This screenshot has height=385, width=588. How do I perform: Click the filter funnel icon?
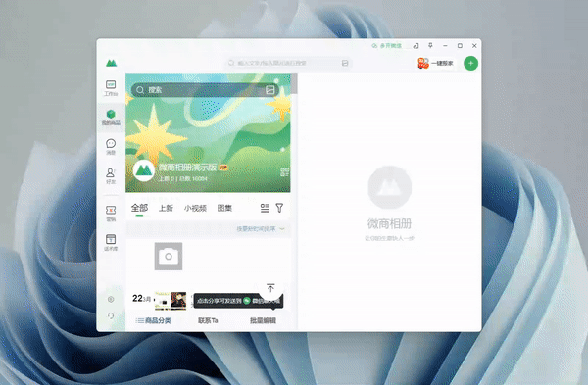(x=279, y=208)
